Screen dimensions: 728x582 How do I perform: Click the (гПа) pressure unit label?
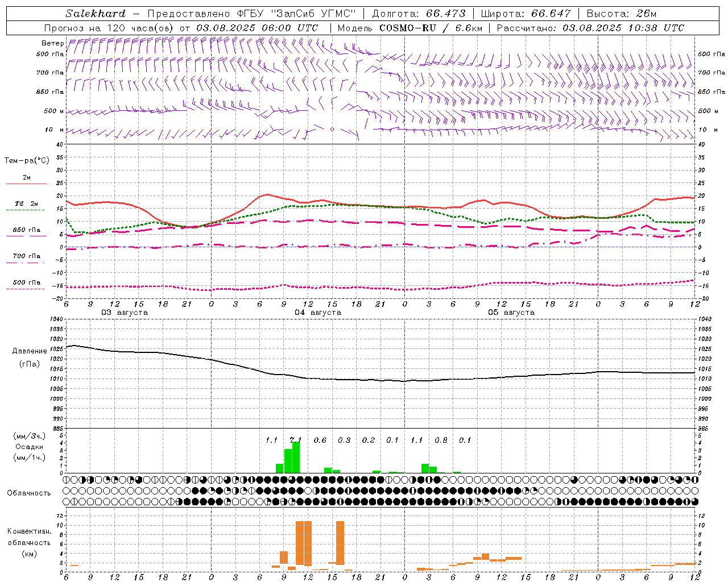click(x=30, y=364)
